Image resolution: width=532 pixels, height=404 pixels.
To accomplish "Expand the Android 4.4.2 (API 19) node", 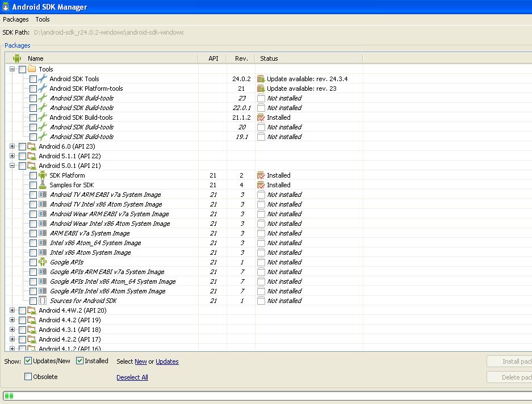I will coord(12,319).
